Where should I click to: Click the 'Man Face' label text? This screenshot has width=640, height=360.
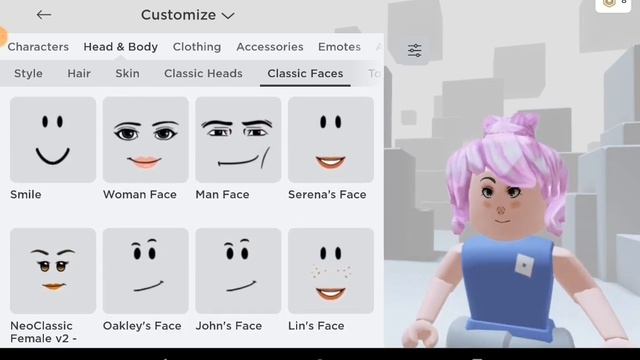(222, 194)
